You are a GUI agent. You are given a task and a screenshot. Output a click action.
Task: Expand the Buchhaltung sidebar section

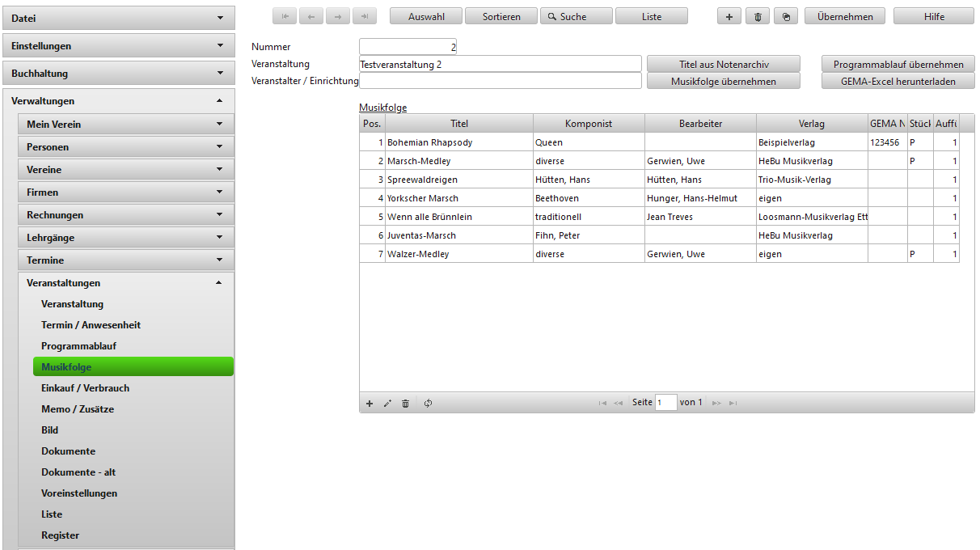pyautogui.click(x=119, y=73)
